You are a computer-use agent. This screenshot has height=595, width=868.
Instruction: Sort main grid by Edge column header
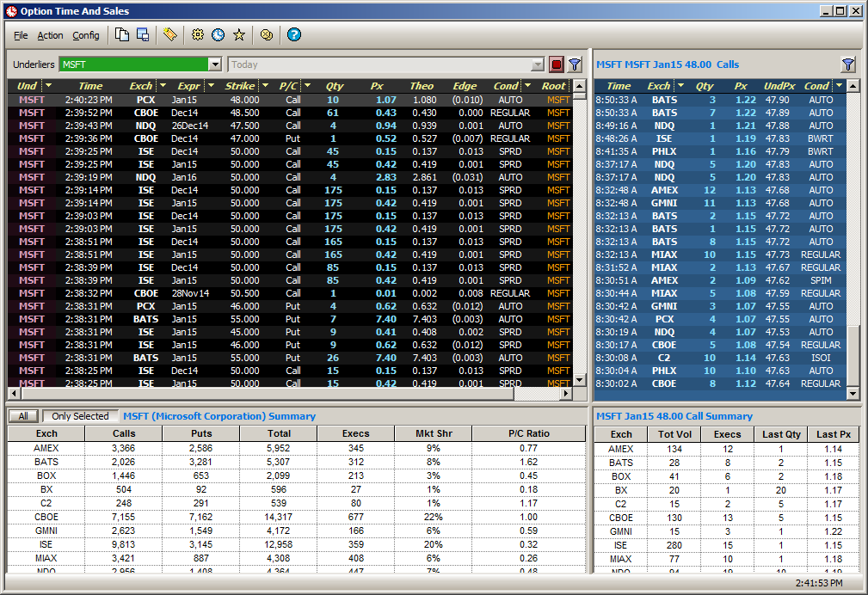(465, 86)
